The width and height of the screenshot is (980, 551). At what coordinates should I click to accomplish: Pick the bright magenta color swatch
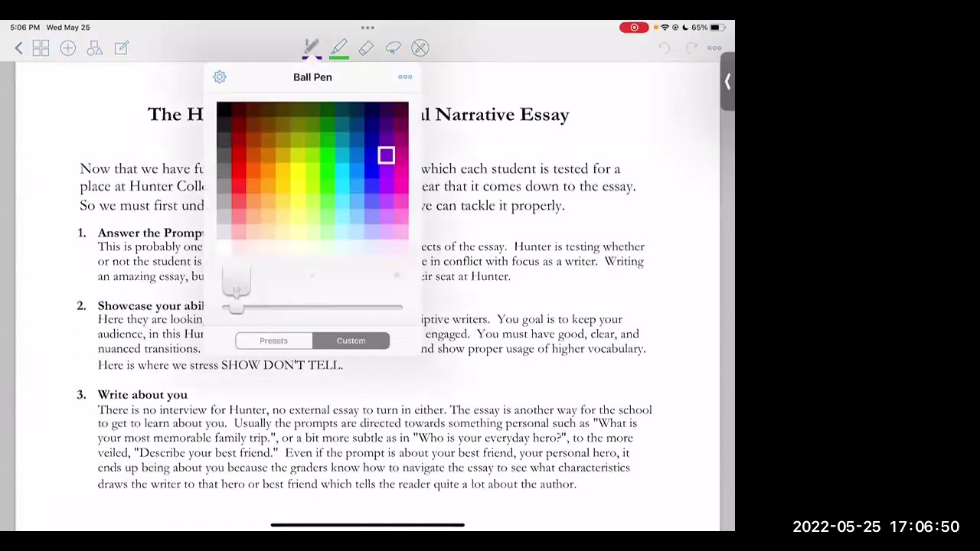[401, 171]
